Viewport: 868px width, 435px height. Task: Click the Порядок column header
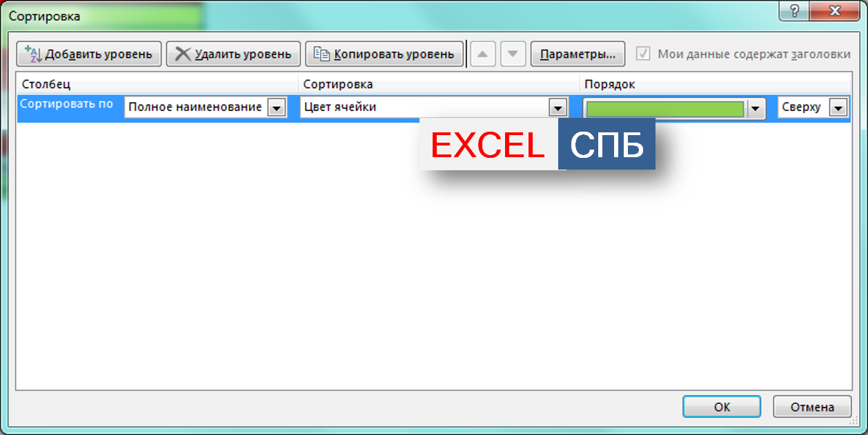pyautogui.click(x=609, y=84)
